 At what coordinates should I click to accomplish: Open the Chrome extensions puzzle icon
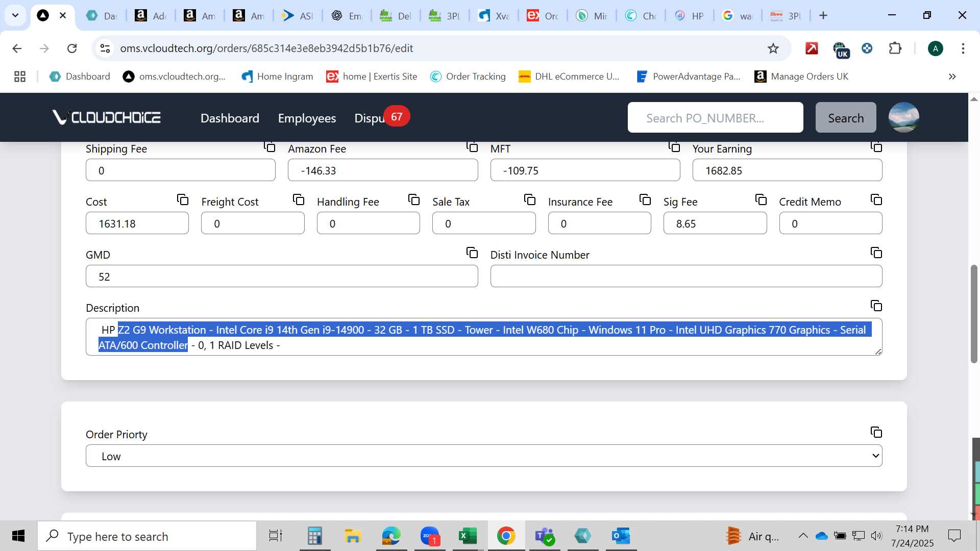[x=895, y=48]
